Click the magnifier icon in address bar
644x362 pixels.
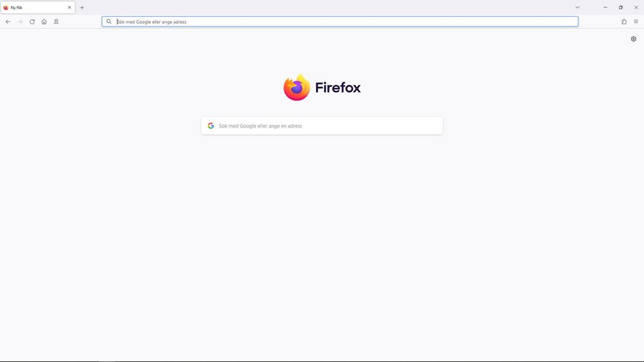pyautogui.click(x=109, y=22)
